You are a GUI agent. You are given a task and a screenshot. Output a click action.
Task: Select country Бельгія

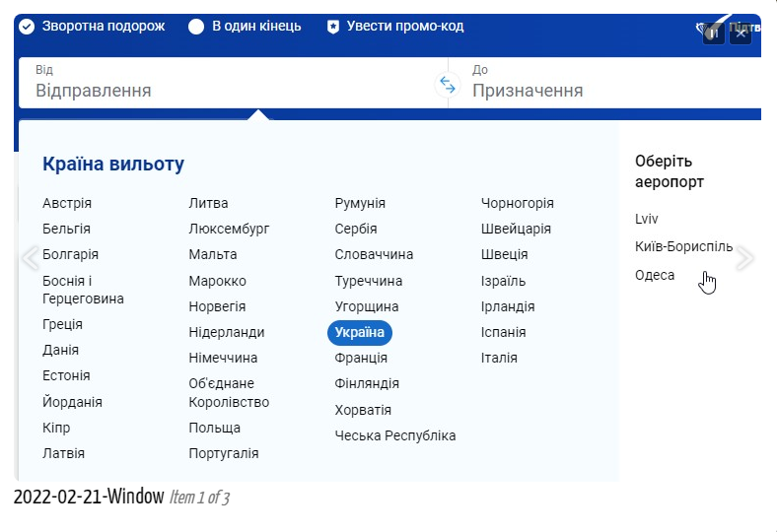(x=66, y=230)
